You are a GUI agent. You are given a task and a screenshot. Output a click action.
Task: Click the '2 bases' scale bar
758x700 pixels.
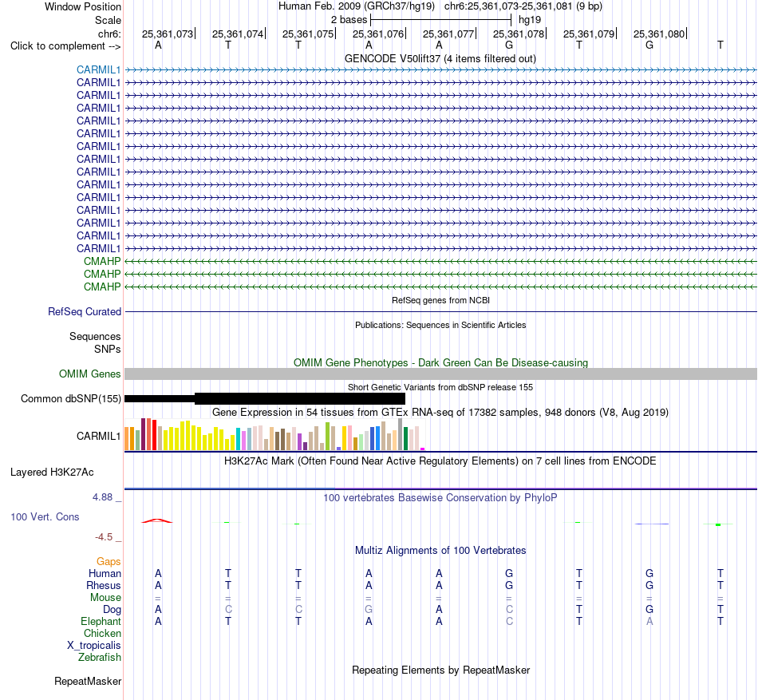[440, 20]
